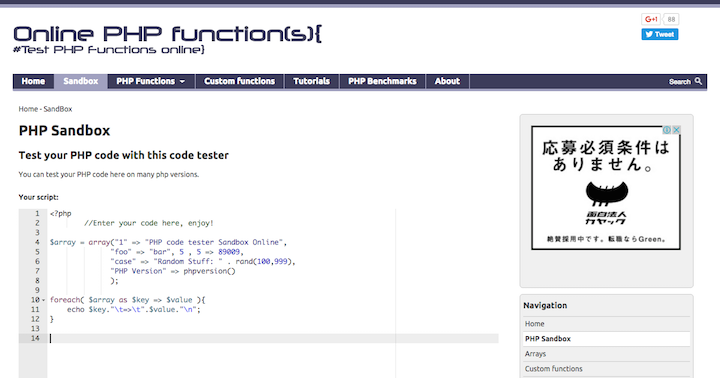720x378 pixels.
Task: Click the '$array' variable on line 4
Action: click(x=62, y=242)
